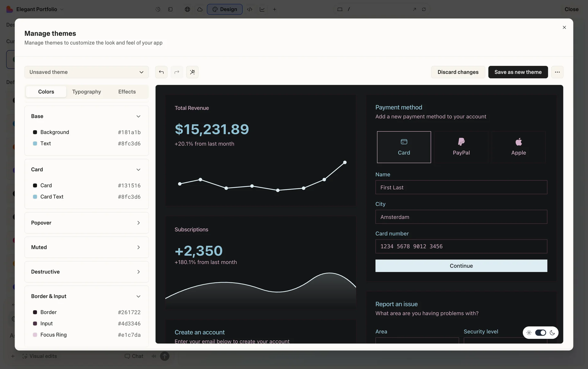
Task: Close the Manage themes dialog
Action: [564, 28]
